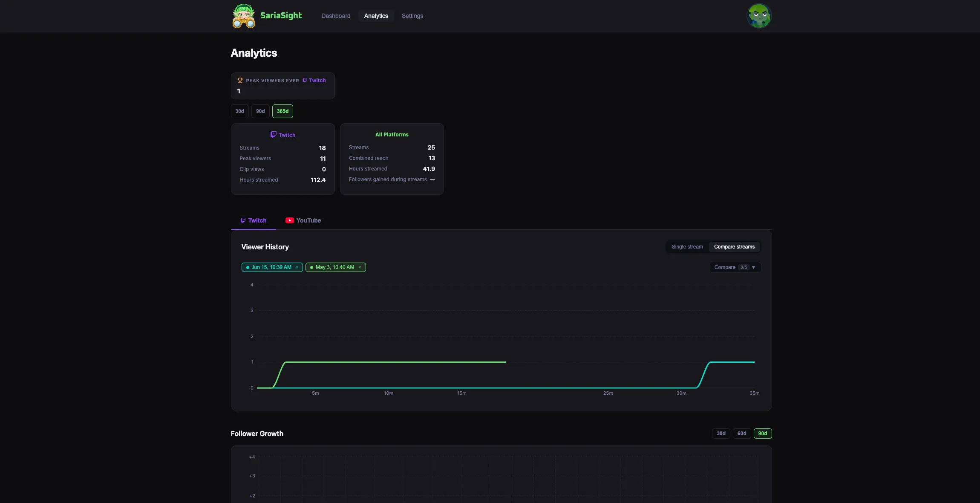Remove the Jun 15, 10:39 AM stream chip

(x=297, y=267)
